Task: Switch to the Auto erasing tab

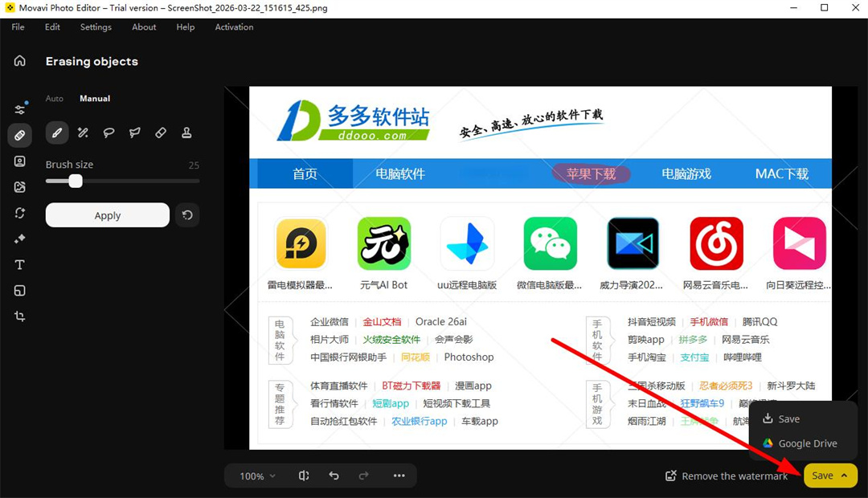Action: click(x=55, y=99)
